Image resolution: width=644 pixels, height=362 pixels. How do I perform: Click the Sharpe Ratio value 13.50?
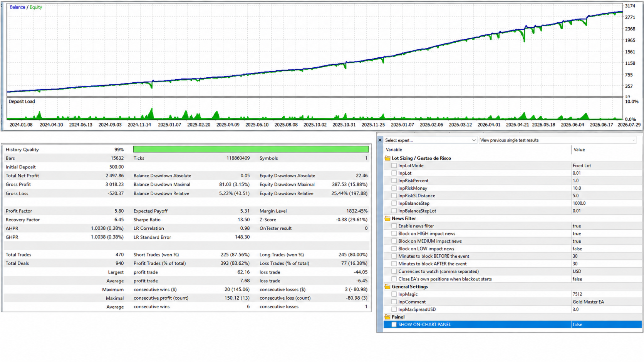243,220
